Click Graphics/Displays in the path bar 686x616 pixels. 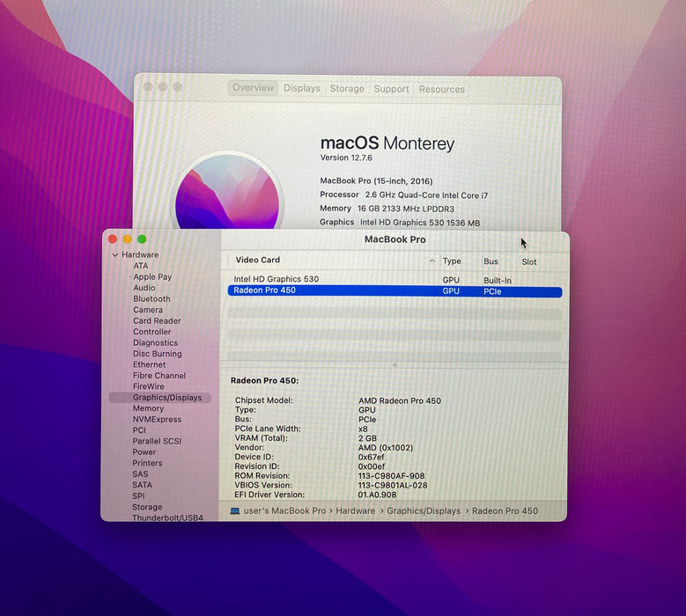[424, 510]
